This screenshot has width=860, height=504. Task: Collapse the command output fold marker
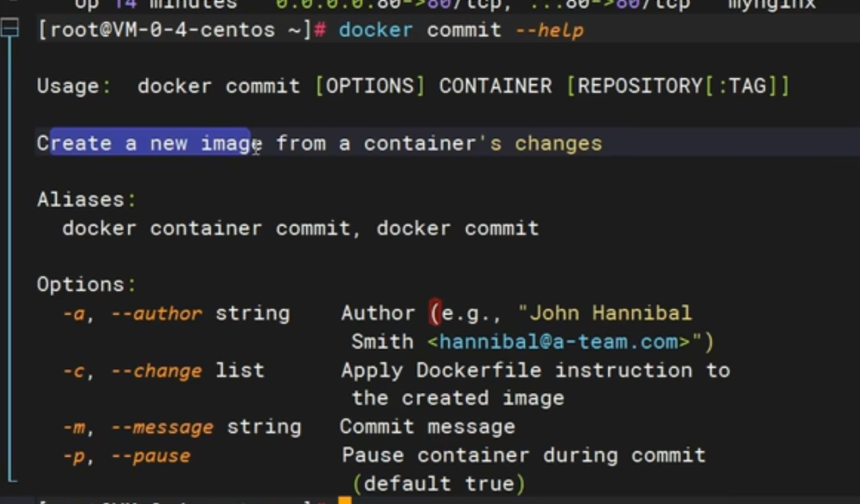pyautogui.click(x=9, y=29)
